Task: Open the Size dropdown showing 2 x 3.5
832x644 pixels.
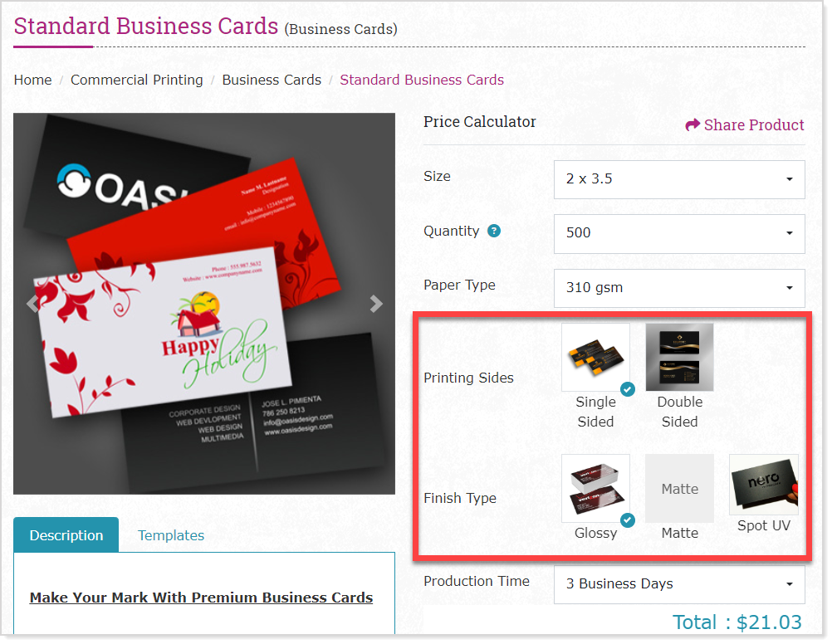Action: pos(678,179)
